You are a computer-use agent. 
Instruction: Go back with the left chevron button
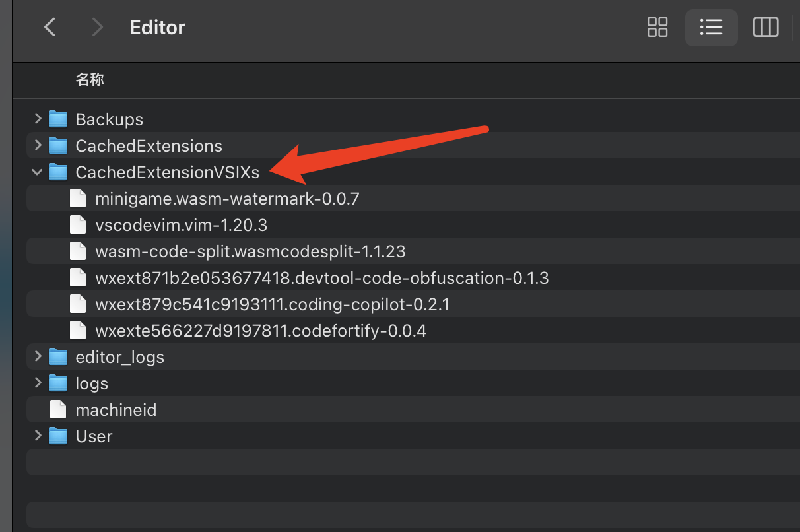50,27
